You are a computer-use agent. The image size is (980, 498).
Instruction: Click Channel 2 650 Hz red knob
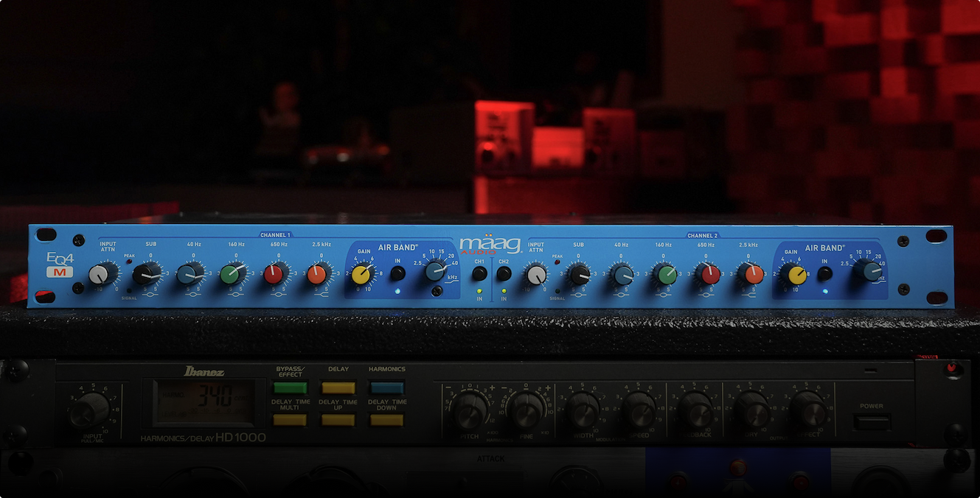(x=709, y=274)
